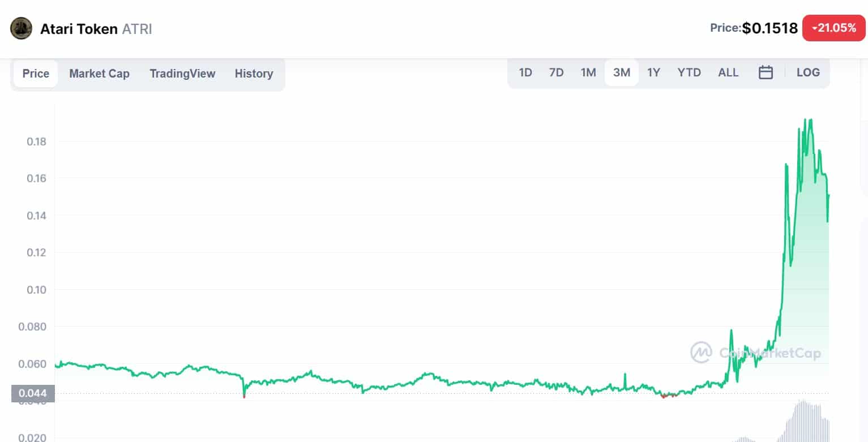868x442 pixels.
Task: Show the ALL time price range
Action: click(728, 72)
